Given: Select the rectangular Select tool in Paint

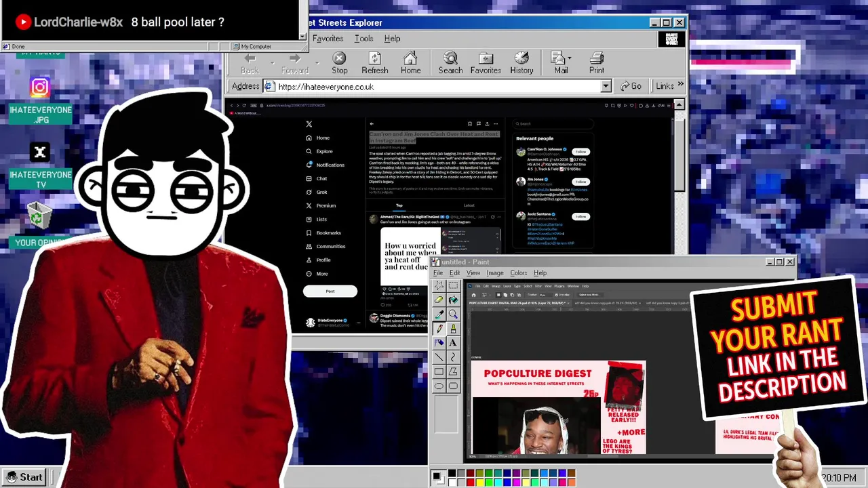Looking at the screenshot, I should [453, 285].
